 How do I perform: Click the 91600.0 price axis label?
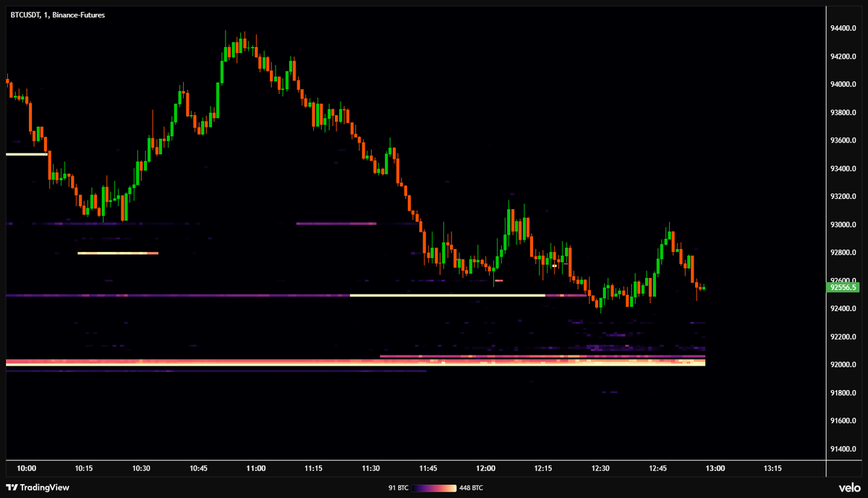(x=845, y=421)
